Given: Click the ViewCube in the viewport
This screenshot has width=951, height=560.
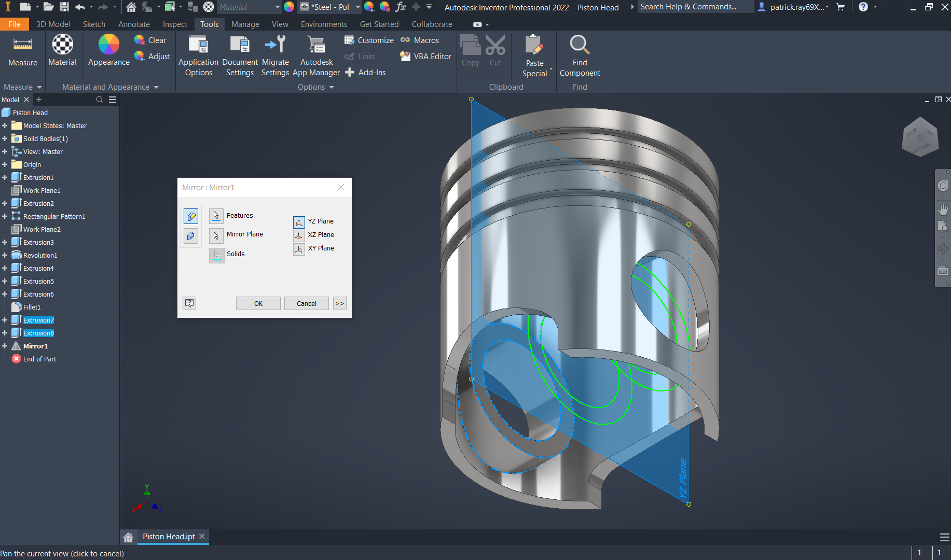Looking at the screenshot, I should tap(920, 137).
